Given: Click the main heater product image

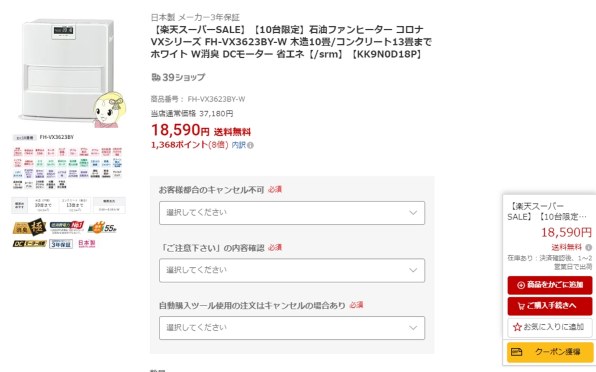Looking at the screenshot, I should pos(68,72).
